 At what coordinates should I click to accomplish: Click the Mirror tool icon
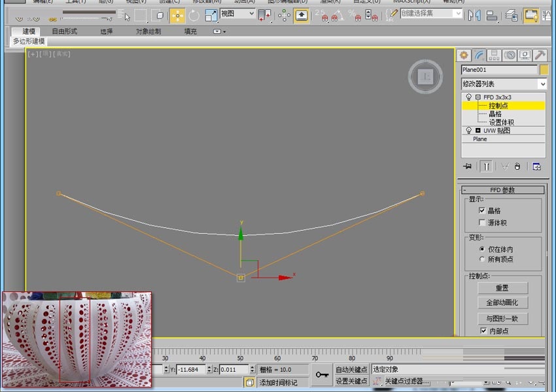click(x=474, y=16)
